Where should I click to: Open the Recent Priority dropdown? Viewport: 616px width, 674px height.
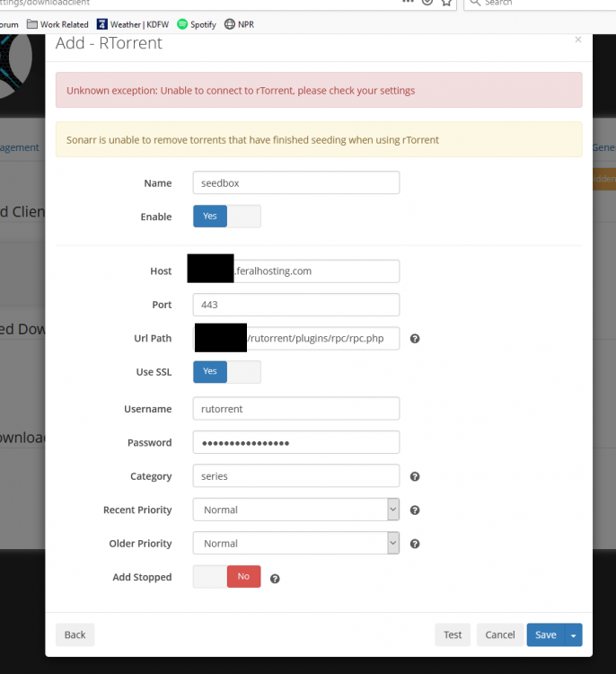coord(296,510)
